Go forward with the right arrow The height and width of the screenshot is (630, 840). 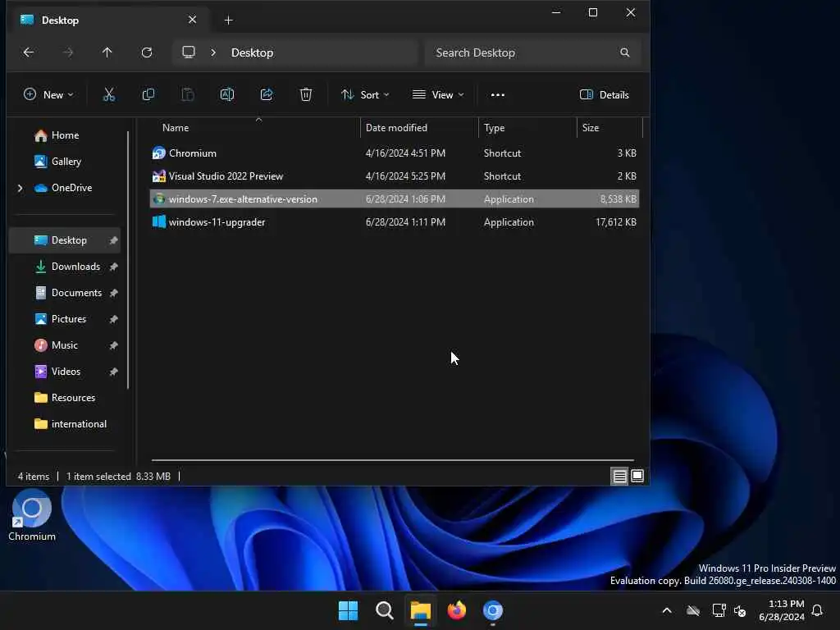[68, 52]
